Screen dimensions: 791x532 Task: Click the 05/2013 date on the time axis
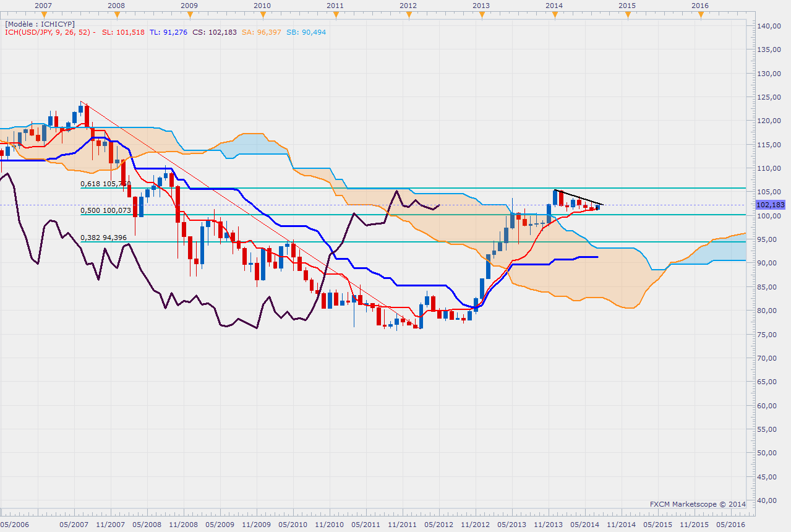click(x=512, y=525)
